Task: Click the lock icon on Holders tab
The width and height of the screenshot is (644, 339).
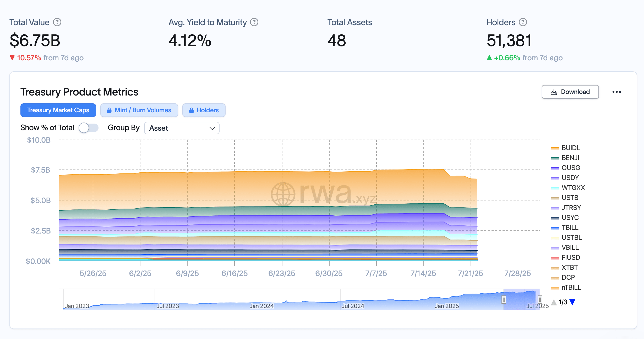Action: (192, 110)
